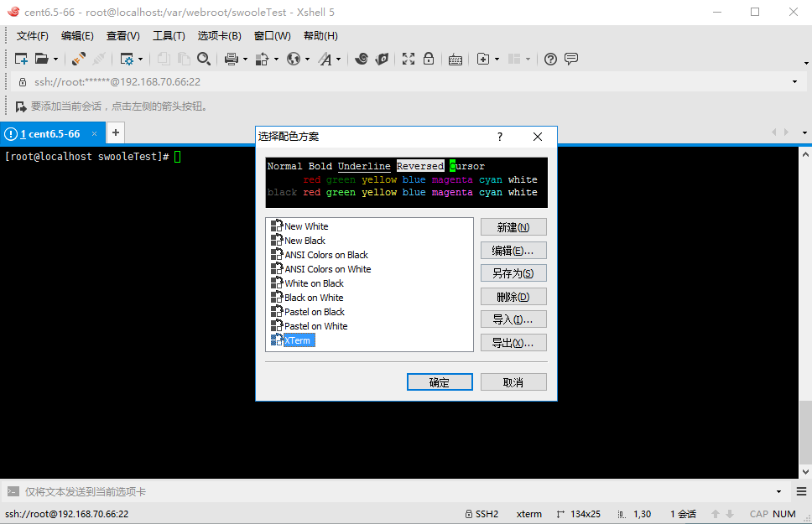Click the Feedback speech bubble icon
Image resolution: width=812 pixels, height=524 pixels.
(x=571, y=59)
